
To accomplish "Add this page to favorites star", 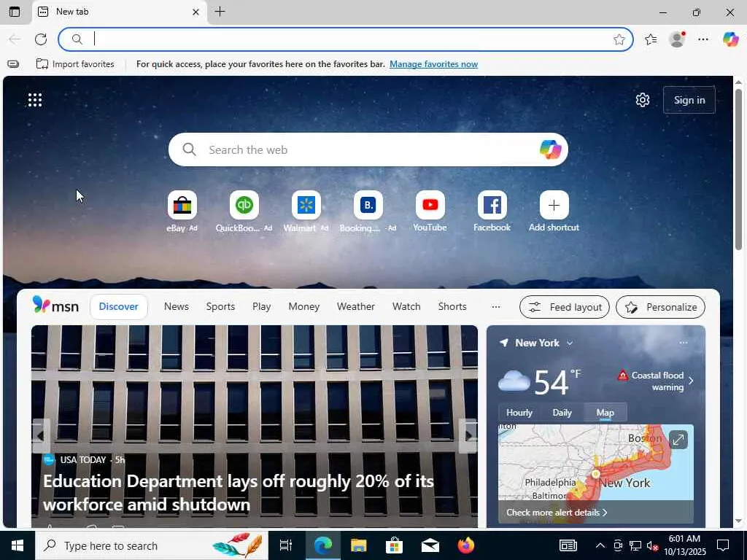I will coord(619,39).
